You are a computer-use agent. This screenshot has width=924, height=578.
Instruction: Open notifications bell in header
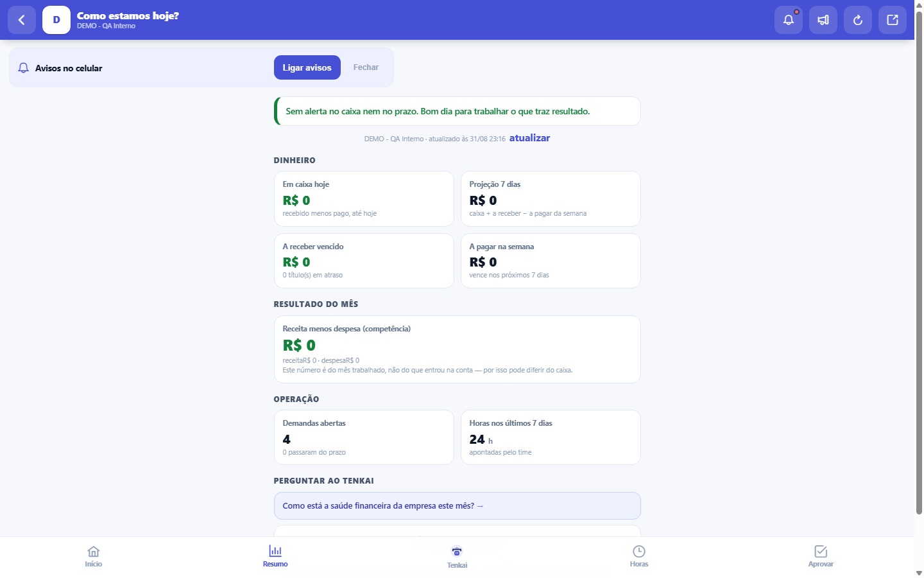[x=789, y=20]
